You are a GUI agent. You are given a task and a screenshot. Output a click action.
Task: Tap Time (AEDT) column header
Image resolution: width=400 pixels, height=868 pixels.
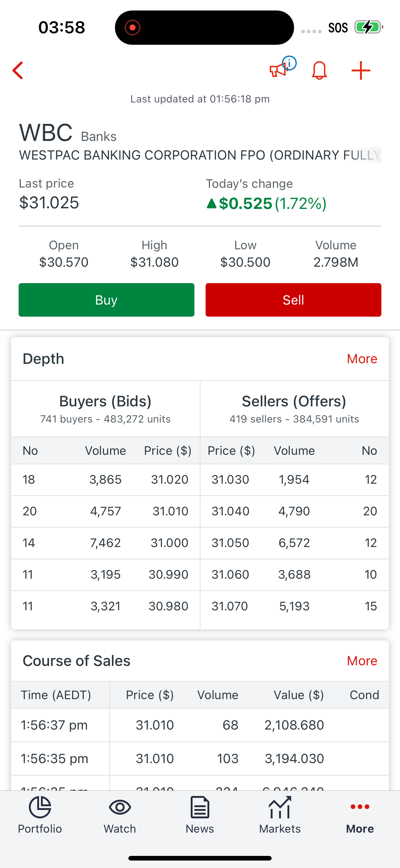[56, 695]
